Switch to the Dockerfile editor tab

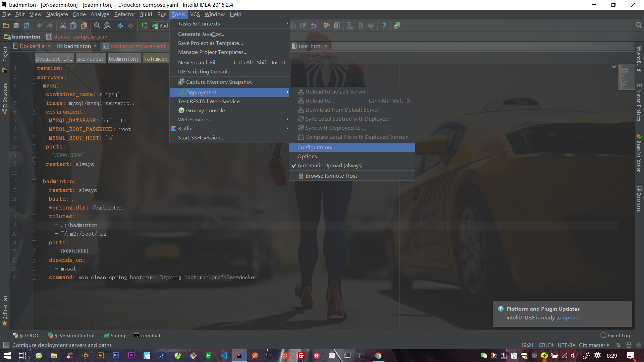pyautogui.click(x=32, y=46)
